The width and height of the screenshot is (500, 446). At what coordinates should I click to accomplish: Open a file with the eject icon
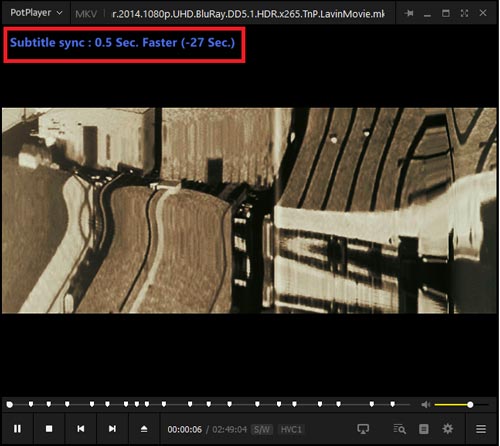click(x=144, y=429)
